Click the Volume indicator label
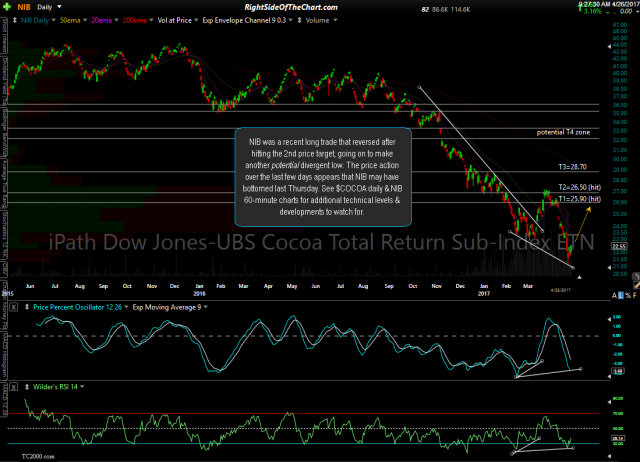 317,20
